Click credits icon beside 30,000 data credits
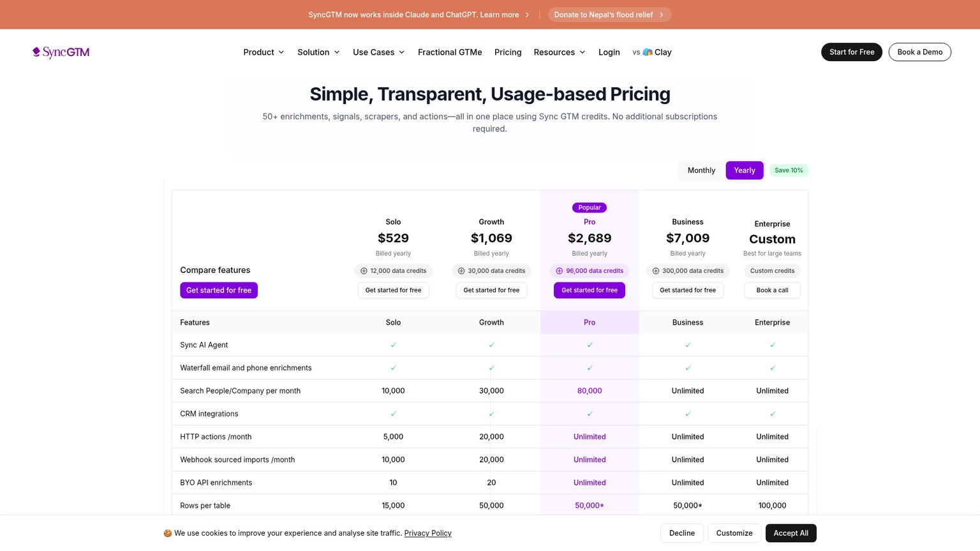Screen dimensions: 980x551 pyautogui.click(x=461, y=271)
